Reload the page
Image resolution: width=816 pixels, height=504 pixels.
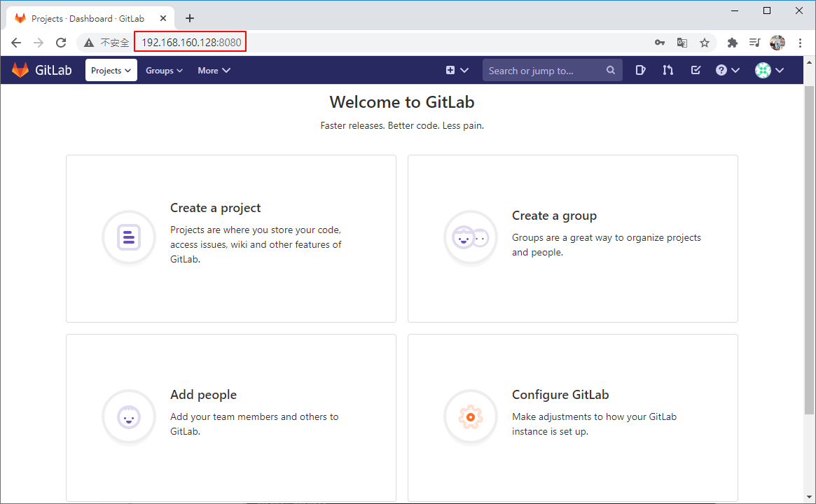61,43
